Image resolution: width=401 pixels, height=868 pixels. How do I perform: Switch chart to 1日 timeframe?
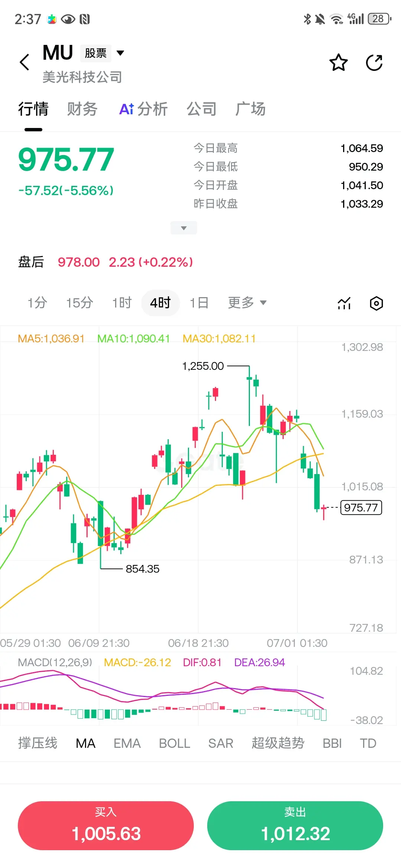click(x=199, y=303)
